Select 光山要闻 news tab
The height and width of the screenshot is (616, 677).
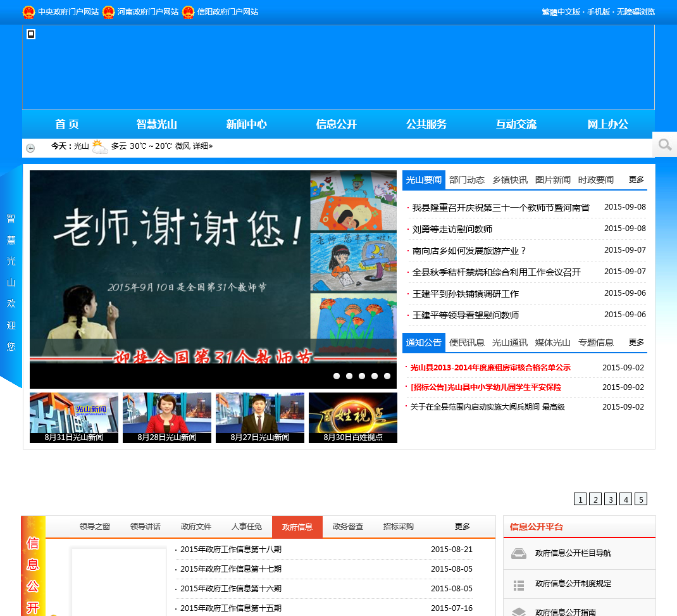(423, 180)
